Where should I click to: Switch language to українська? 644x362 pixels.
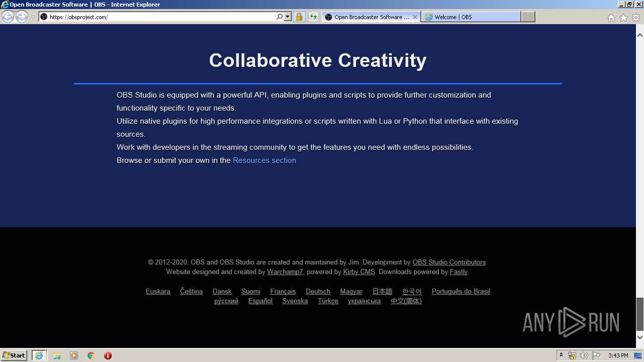[x=364, y=301]
